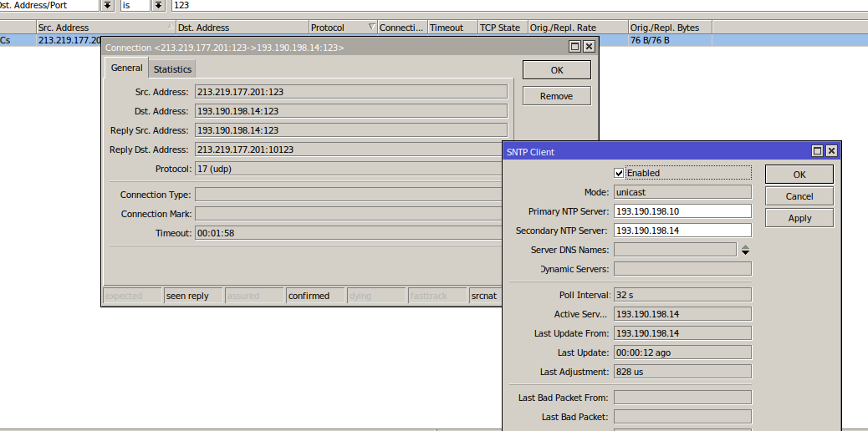
Task: Cancel the SNTP Client dialog
Action: 799,196
